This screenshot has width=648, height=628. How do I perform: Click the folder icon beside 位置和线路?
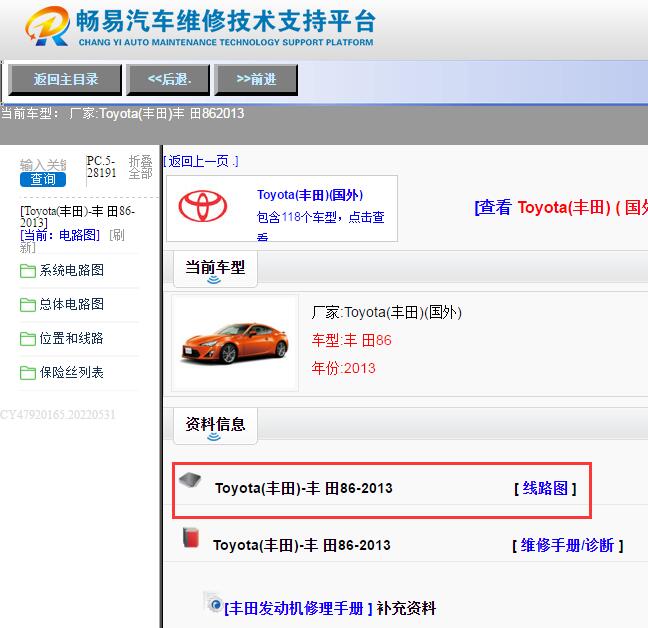pos(28,339)
